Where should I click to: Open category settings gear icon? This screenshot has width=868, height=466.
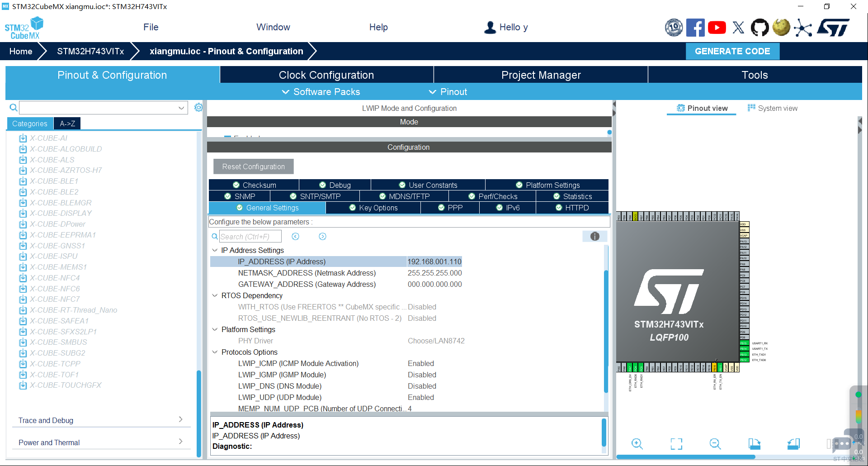pos(198,107)
